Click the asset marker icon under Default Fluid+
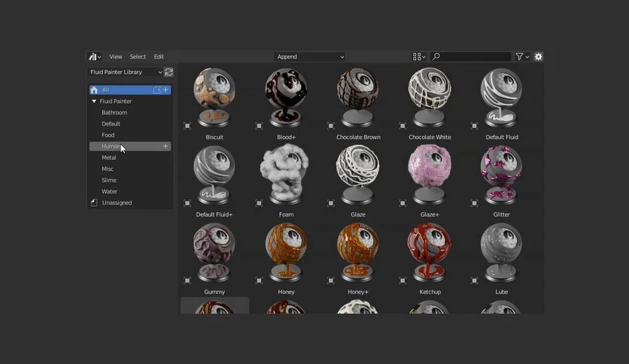The width and height of the screenshot is (629, 364). 187,203
